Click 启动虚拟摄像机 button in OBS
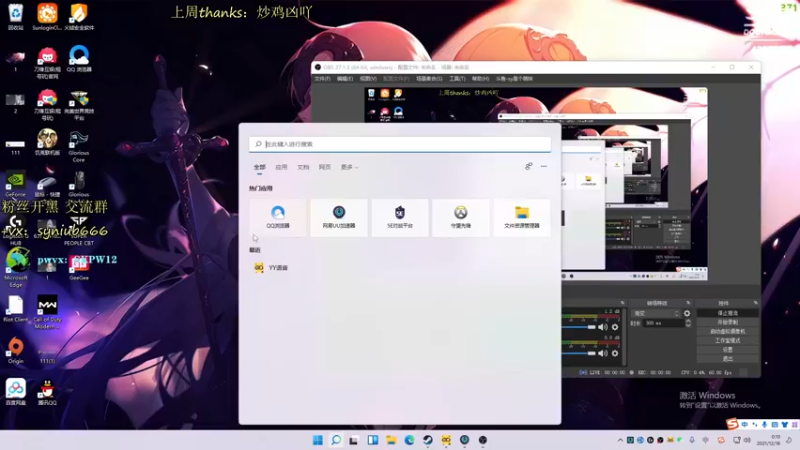 pyautogui.click(x=728, y=332)
